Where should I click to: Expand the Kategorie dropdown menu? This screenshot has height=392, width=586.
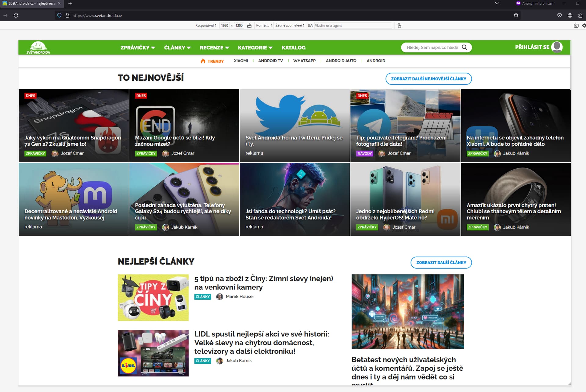[255, 48]
